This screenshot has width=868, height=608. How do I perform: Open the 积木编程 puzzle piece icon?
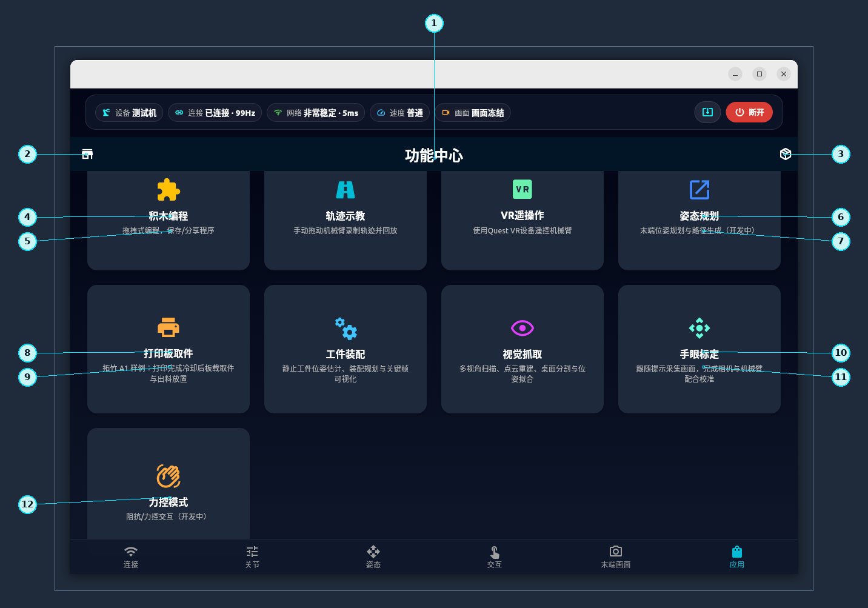click(x=169, y=190)
